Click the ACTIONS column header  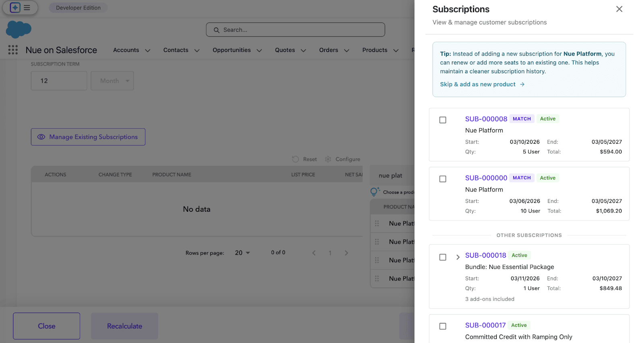tap(56, 175)
